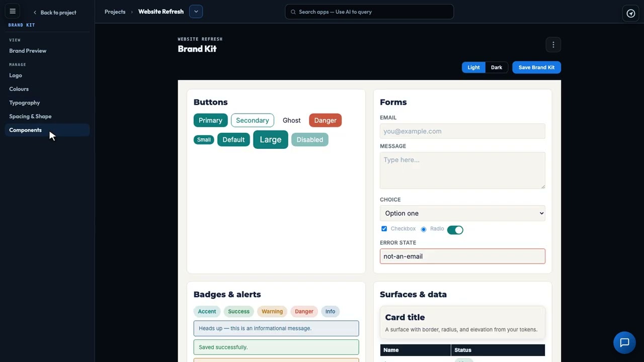Click the back arrow beside Back to project
The width and height of the screenshot is (644, 362).
coord(35,13)
